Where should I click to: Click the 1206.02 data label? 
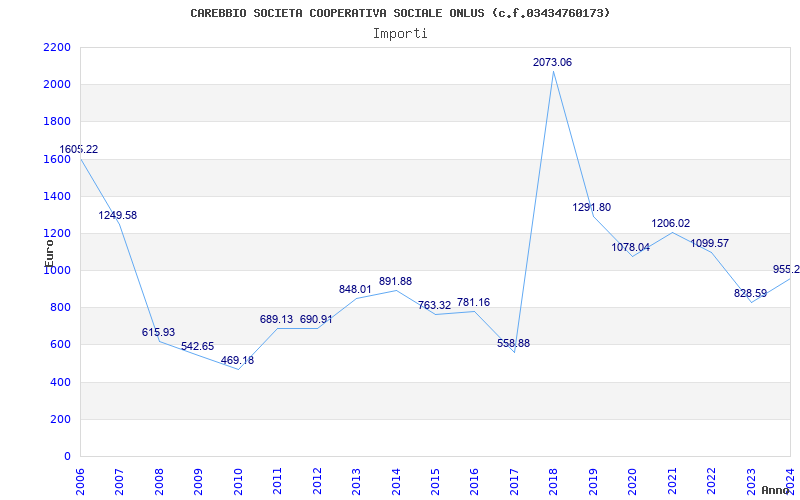pos(671,223)
